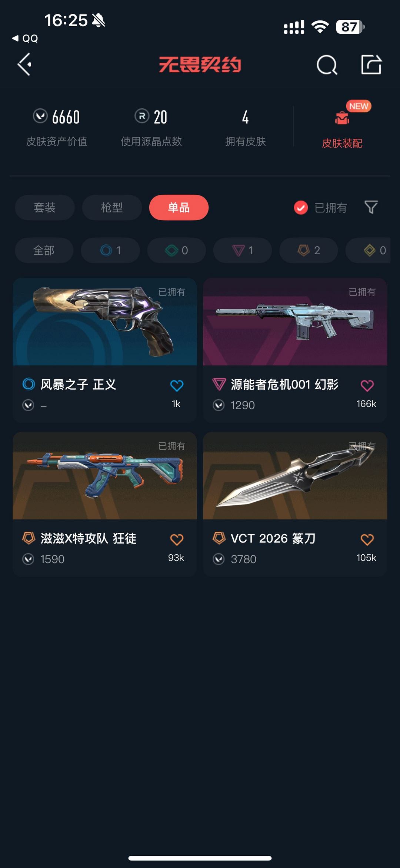The image size is (400, 868).
Task: Filter by pink triangle tier icon
Action: 243,250
